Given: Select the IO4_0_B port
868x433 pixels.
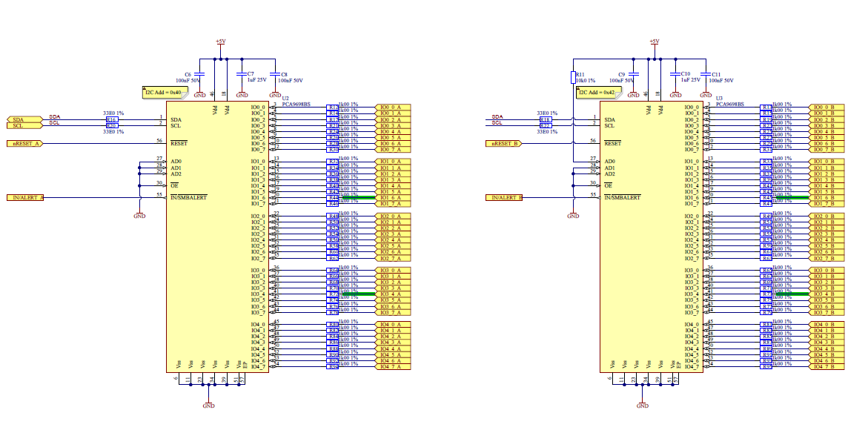Looking at the screenshot, I should point(827,325).
